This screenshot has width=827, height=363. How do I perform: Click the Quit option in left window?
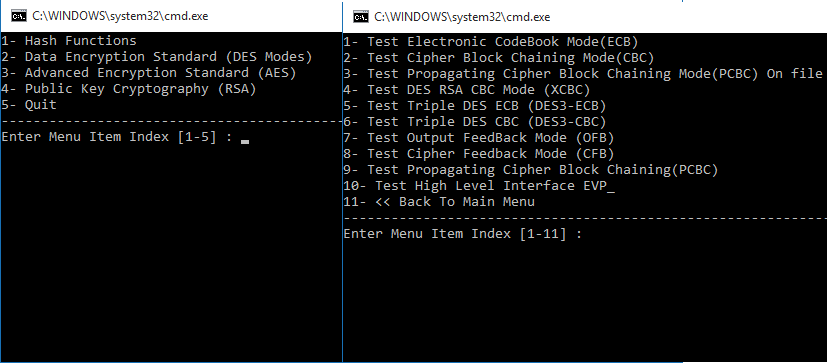point(29,104)
